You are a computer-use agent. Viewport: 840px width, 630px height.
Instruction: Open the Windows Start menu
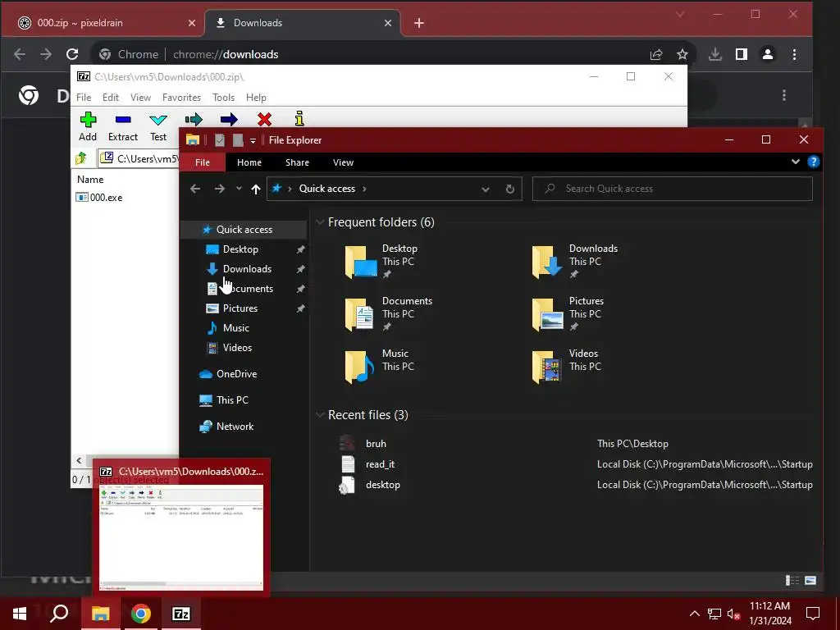20,614
